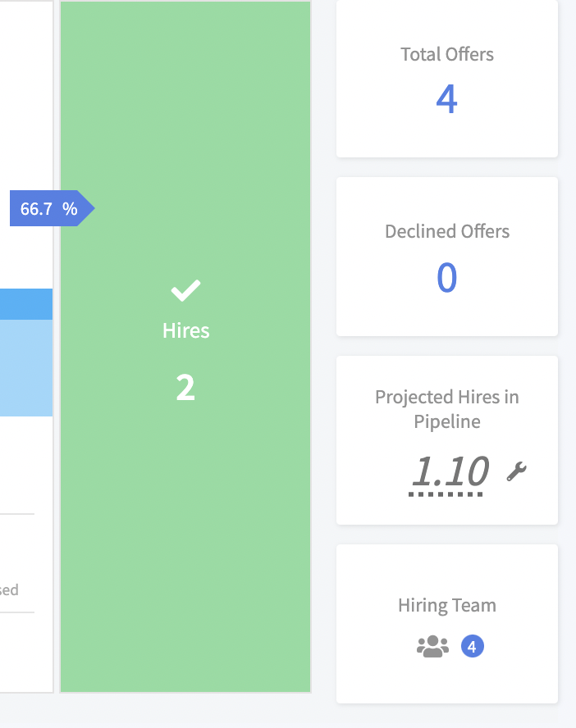This screenshot has height=728, width=576.
Task: Click the 66.7 % conversion arrow tag
Action: tap(50, 209)
